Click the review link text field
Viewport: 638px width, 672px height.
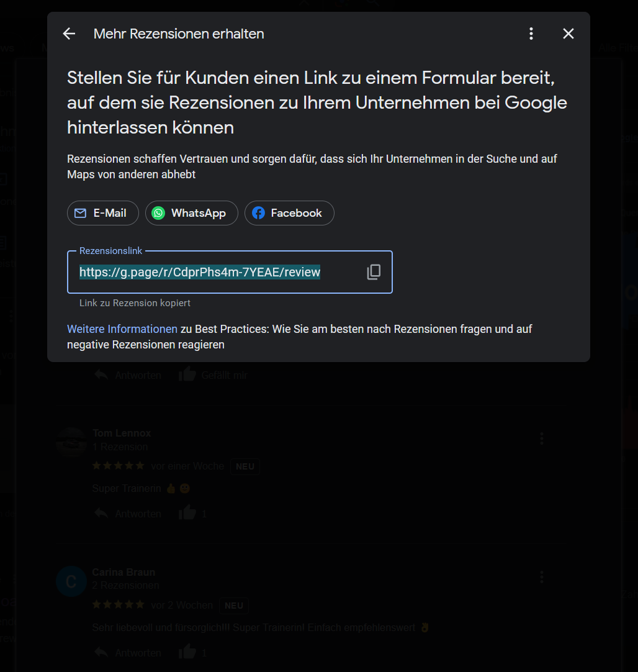pyautogui.click(x=230, y=272)
